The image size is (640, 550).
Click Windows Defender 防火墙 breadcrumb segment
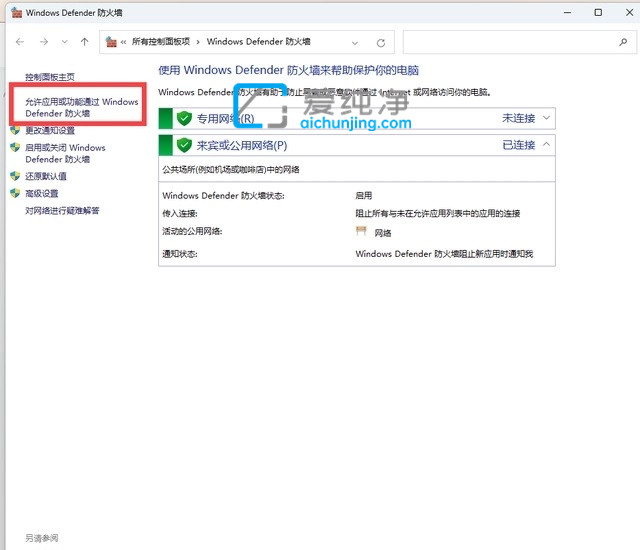[258, 42]
